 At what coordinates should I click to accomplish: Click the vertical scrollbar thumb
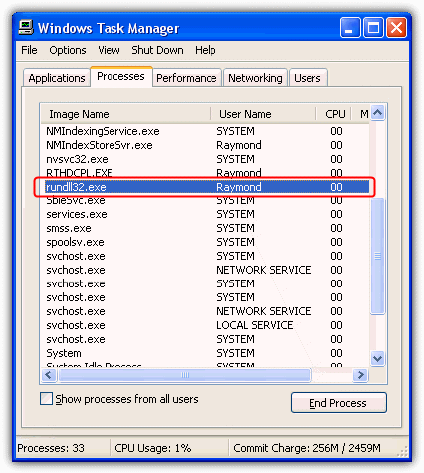[378, 256]
